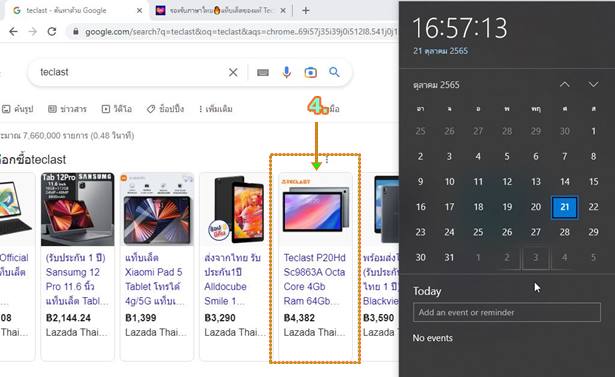This screenshot has height=377, width=615.
Task: Open the Teclast P20Hd product link
Action: pos(315,279)
